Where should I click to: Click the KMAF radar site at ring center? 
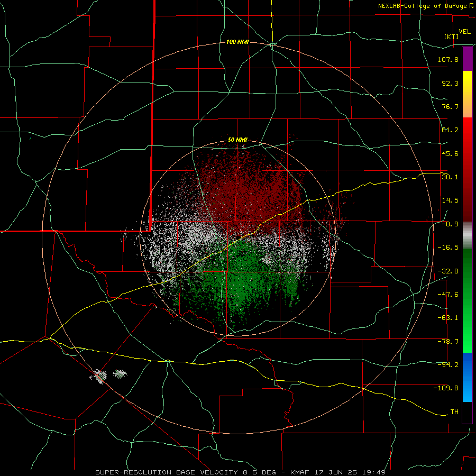coord(237,237)
